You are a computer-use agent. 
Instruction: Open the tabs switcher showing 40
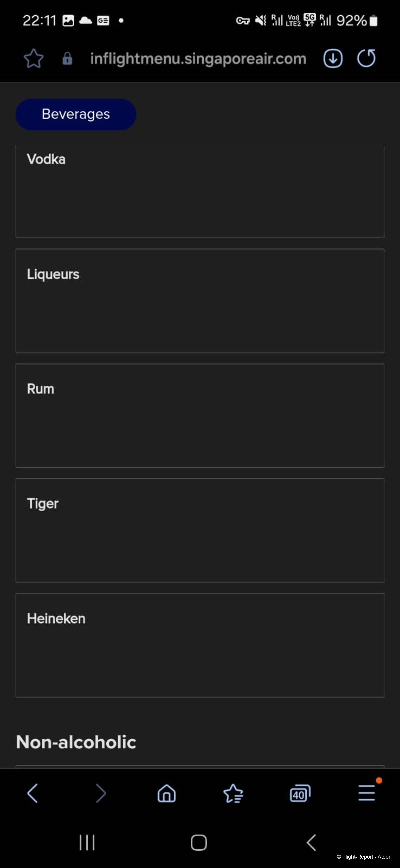[x=300, y=793]
